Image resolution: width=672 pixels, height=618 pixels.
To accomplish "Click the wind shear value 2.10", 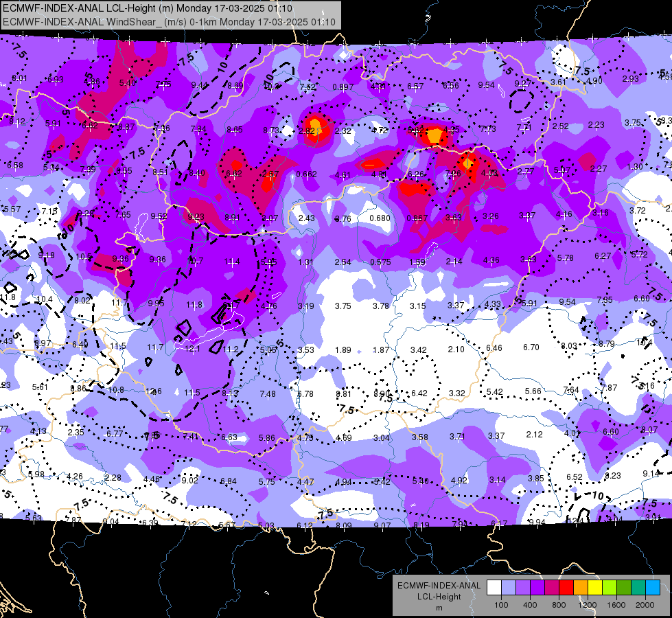I will click(x=456, y=349).
